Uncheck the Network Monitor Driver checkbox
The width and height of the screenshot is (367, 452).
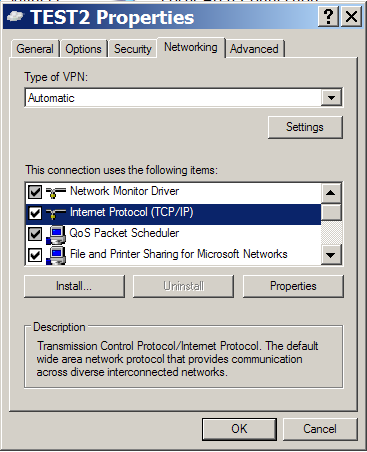(x=35, y=192)
